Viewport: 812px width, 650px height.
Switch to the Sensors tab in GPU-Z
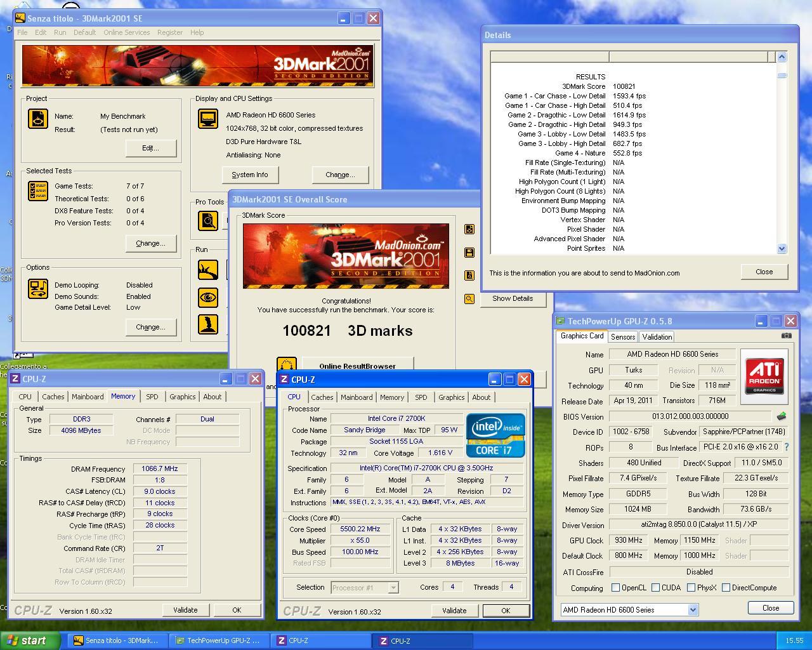pyautogui.click(x=623, y=337)
